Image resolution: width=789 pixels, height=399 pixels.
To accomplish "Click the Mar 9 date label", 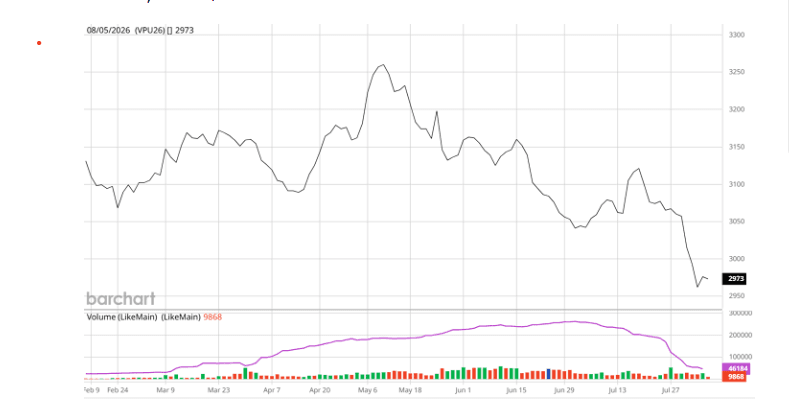I will (x=165, y=390).
